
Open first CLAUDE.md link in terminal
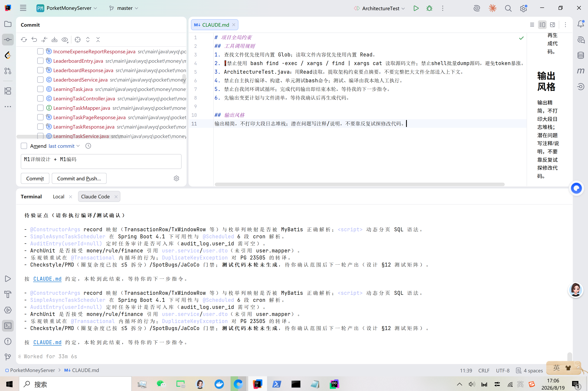click(x=47, y=279)
